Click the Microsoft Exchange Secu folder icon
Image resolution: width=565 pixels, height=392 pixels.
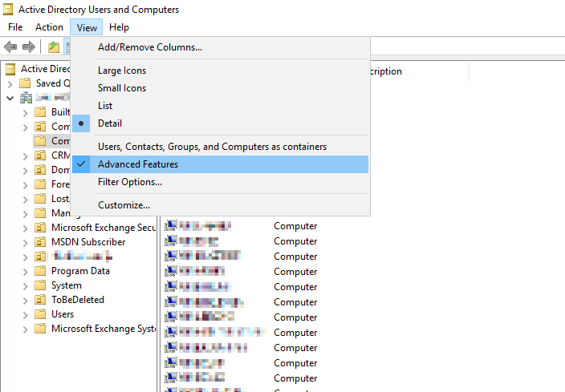click(x=40, y=228)
